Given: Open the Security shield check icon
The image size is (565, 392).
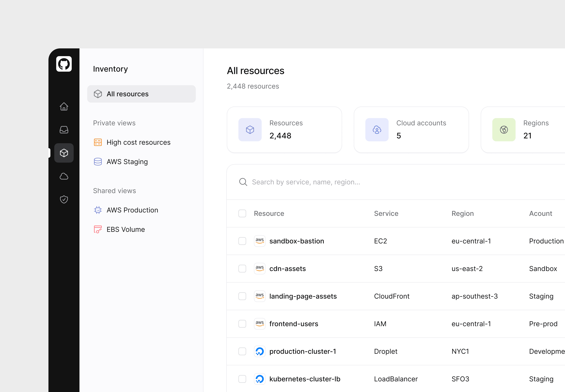Looking at the screenshot, I should [64, 199].
